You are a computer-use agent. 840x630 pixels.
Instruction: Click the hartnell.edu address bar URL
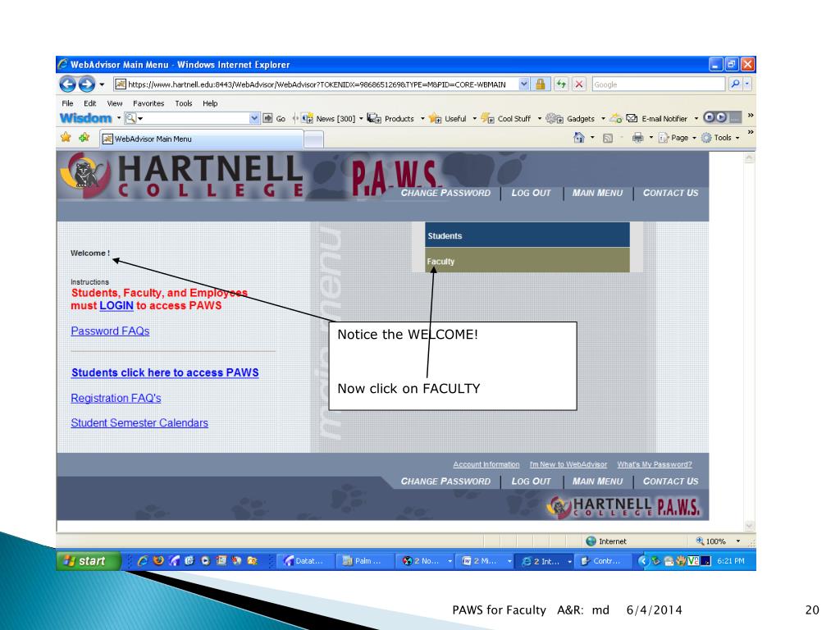pos(317,84)
